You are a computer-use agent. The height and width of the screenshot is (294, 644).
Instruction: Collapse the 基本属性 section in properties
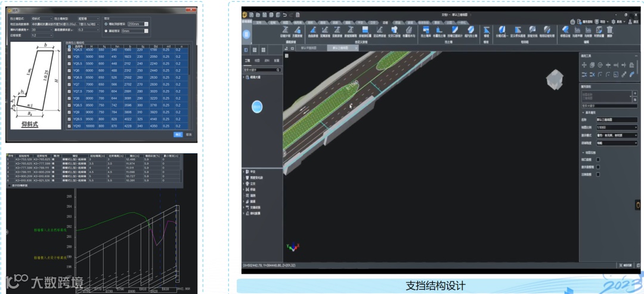(584, 113)
